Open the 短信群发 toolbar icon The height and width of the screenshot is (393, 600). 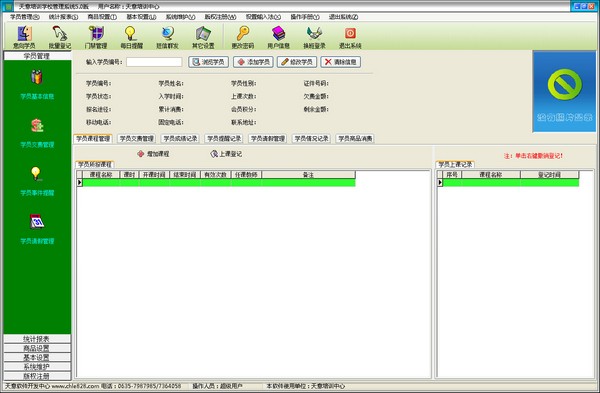pos(167,37)
